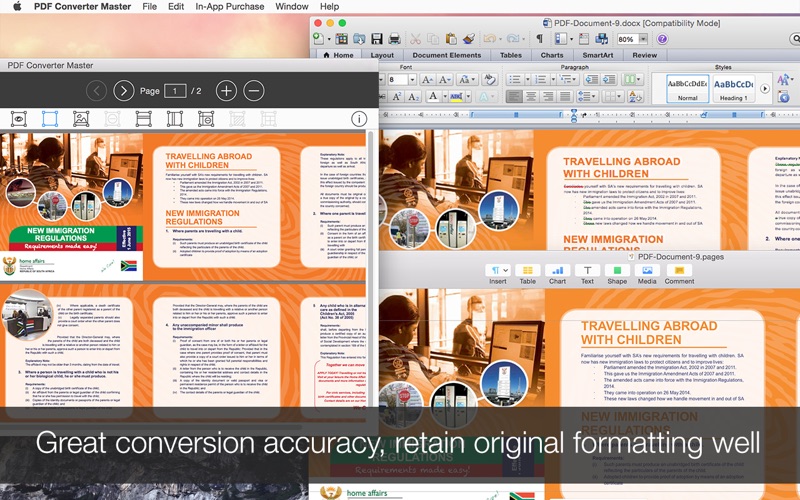The width and height of the screenshot is (800, 500).
Task: Toggle superscript formatting in Word
Action: point(397,97)
